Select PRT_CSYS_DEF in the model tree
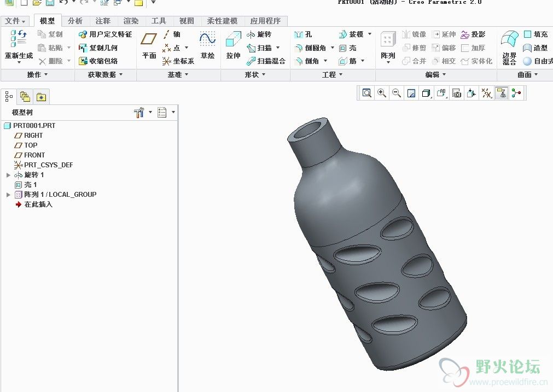This screenshot has width=553, height=392. 43,165
